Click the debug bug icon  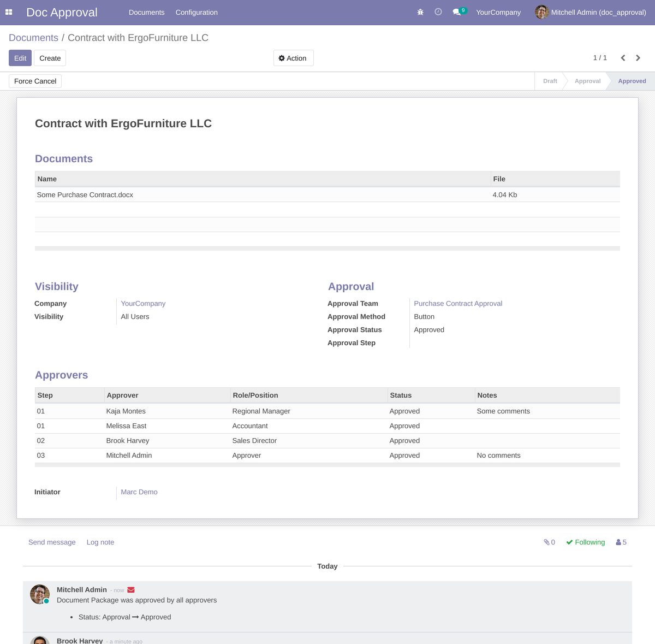point(420,12)
